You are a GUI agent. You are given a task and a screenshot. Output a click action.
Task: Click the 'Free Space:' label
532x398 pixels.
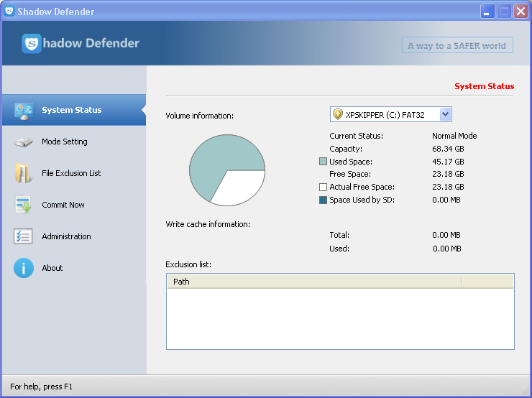point(350,174)
